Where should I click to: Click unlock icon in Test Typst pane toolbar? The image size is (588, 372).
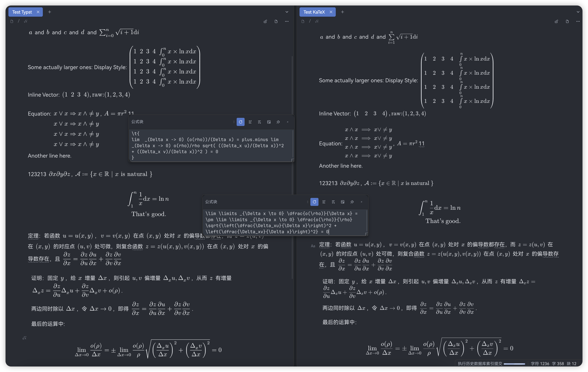coord(265,21)
